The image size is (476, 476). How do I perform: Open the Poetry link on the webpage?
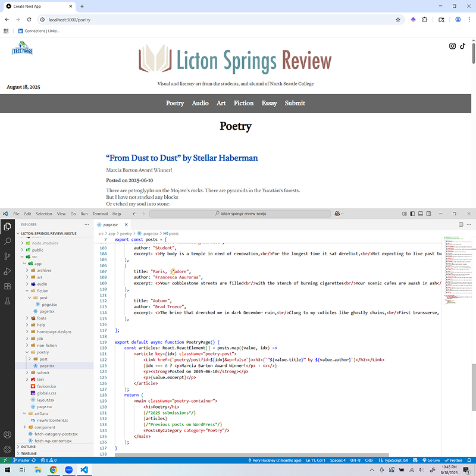point(175,103)
